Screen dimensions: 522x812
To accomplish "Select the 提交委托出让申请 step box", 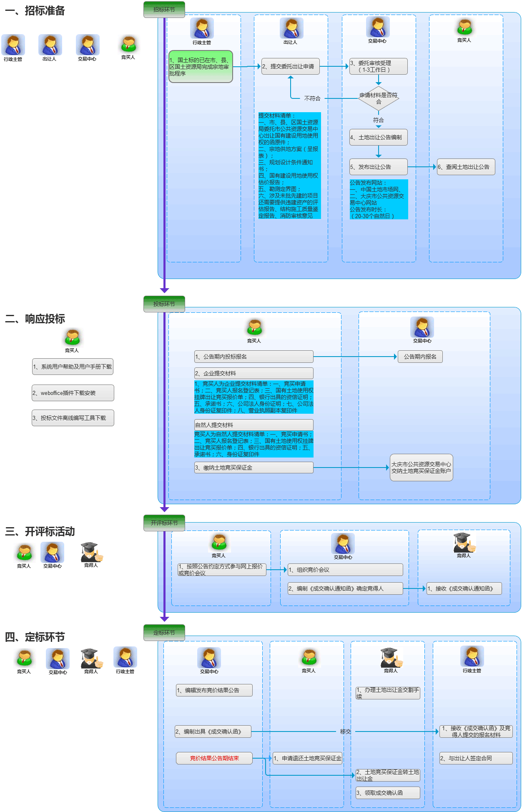I will (x=290, y=66).
